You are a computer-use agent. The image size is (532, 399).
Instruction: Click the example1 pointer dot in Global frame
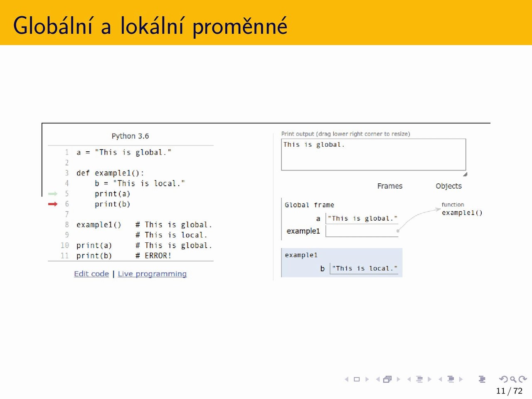pyautogui.click(x=398, y=231)
